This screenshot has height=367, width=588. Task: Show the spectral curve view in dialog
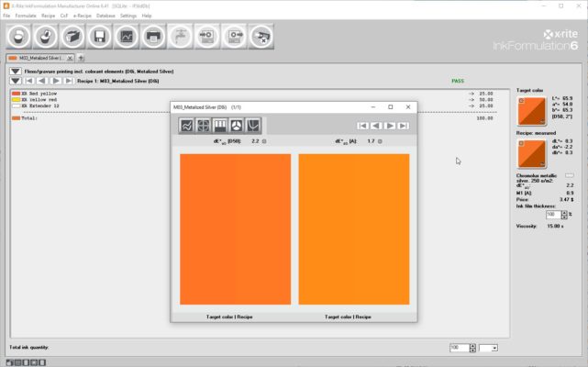186,126
